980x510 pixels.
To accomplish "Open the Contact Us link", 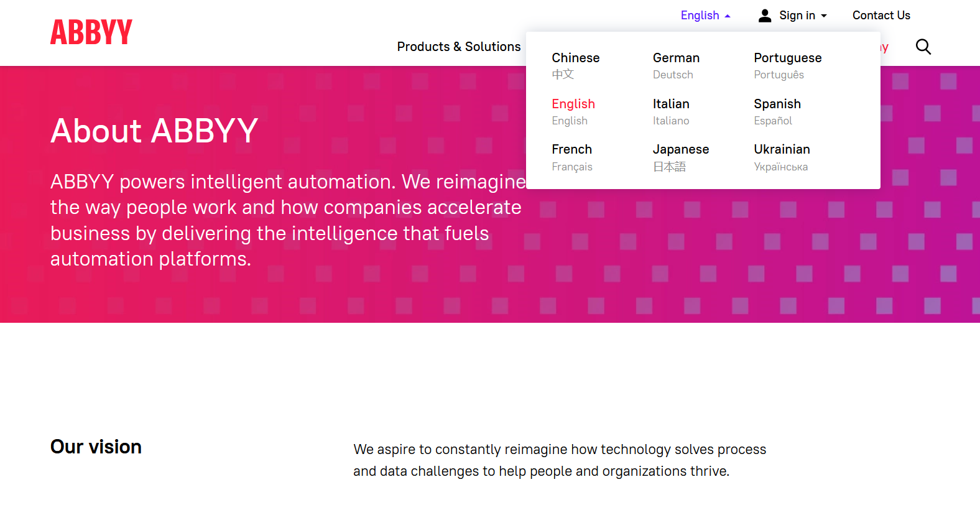I will [x=881, y=16].
